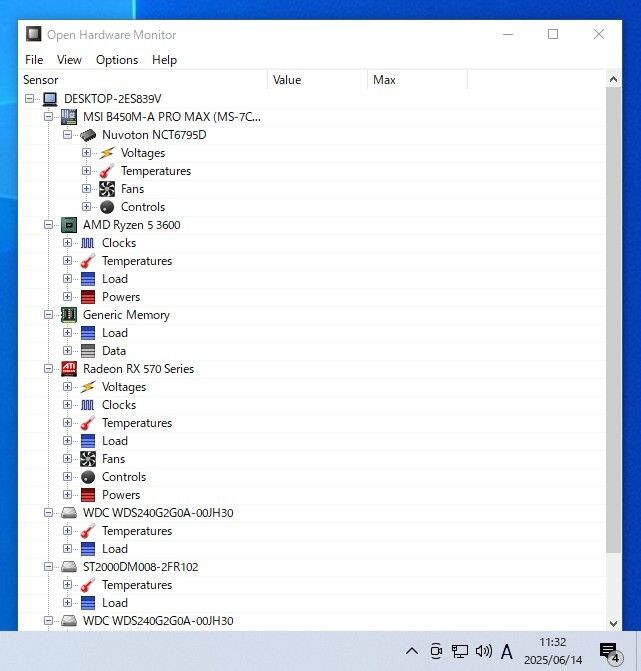Click the drive icon beside ST2000DM008-2FR102
Viewport: 641px width, 671px height.
tap(69, 567)
